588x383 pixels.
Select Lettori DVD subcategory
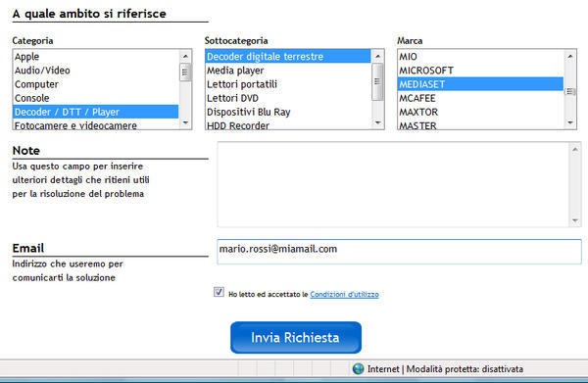coord(288,98)
